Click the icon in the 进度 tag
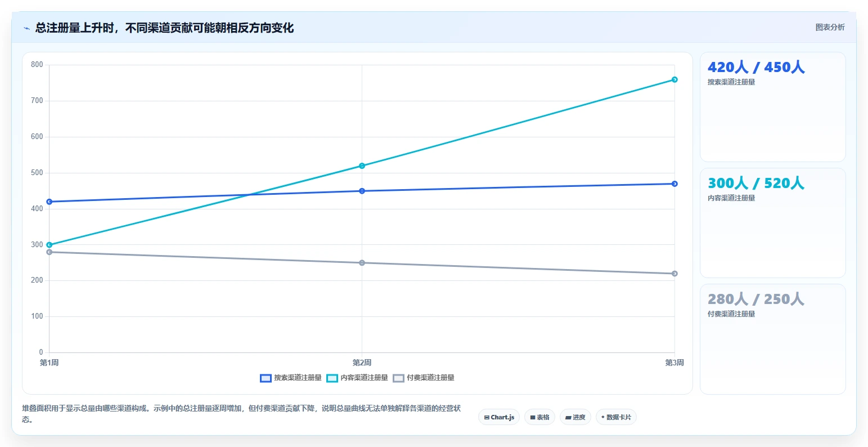868x447 pixels. pyautogui.click(x=568, y=418)
